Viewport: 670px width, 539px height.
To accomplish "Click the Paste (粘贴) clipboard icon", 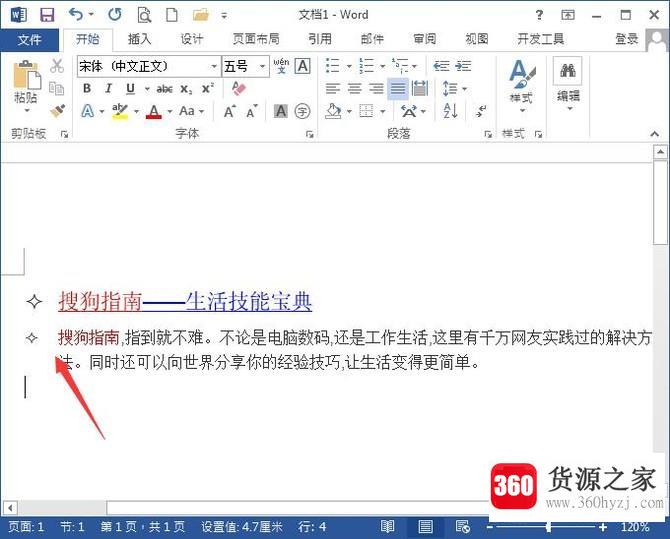I will 27,77.
